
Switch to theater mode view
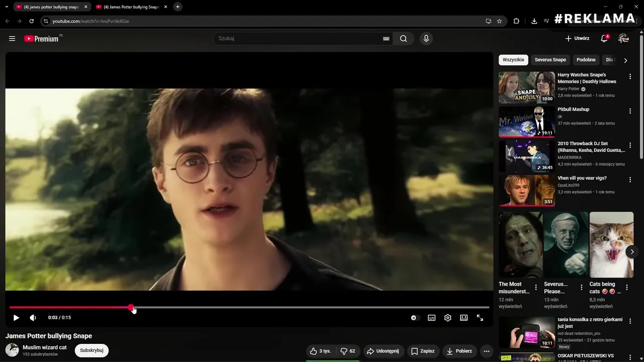click(x=464, y=318)
